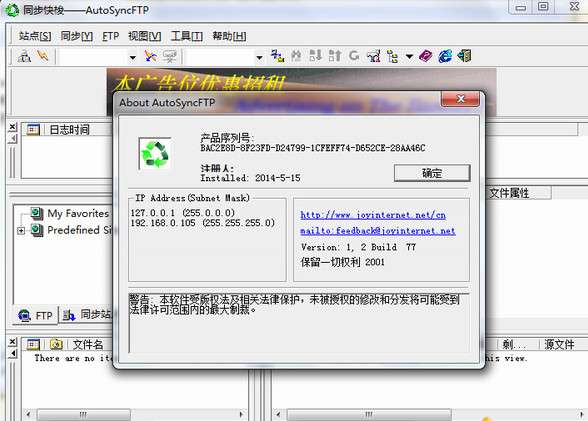Click the quick connect lightning icon
The width and height of the screenshot is (588, 421).
[x=43, y=56]
